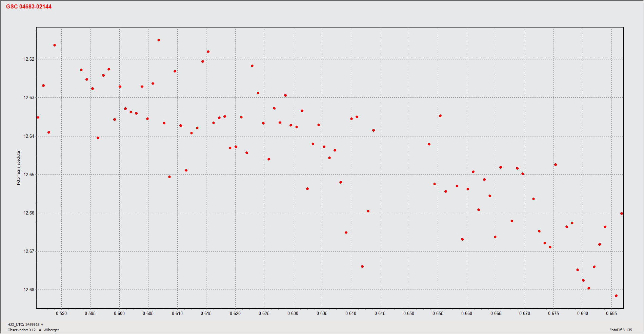Screen dimensions: 644x334
Task: Click the FotoDif 3.135 version label
Action: [x=621, y=330]
